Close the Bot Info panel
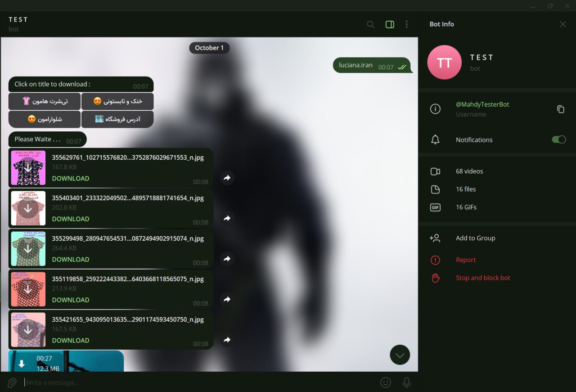This screenshot has height=392, width=576. pyautogui.click(x=563, y=24)
